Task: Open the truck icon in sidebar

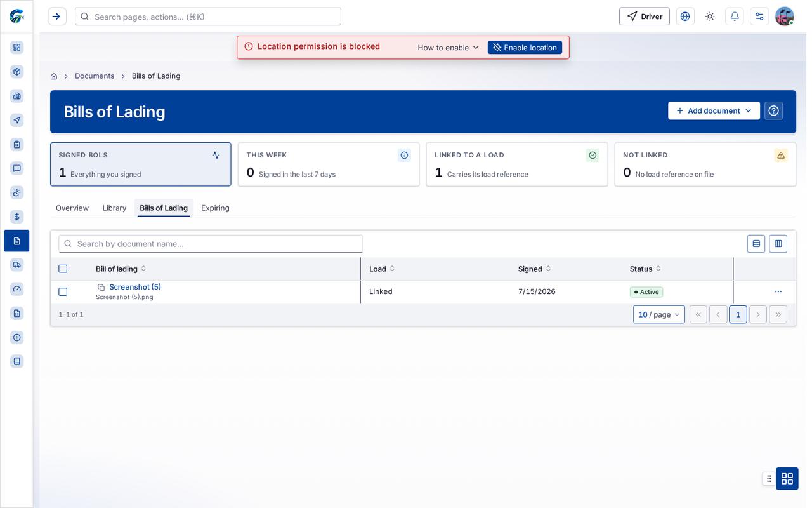Action: 17,265
